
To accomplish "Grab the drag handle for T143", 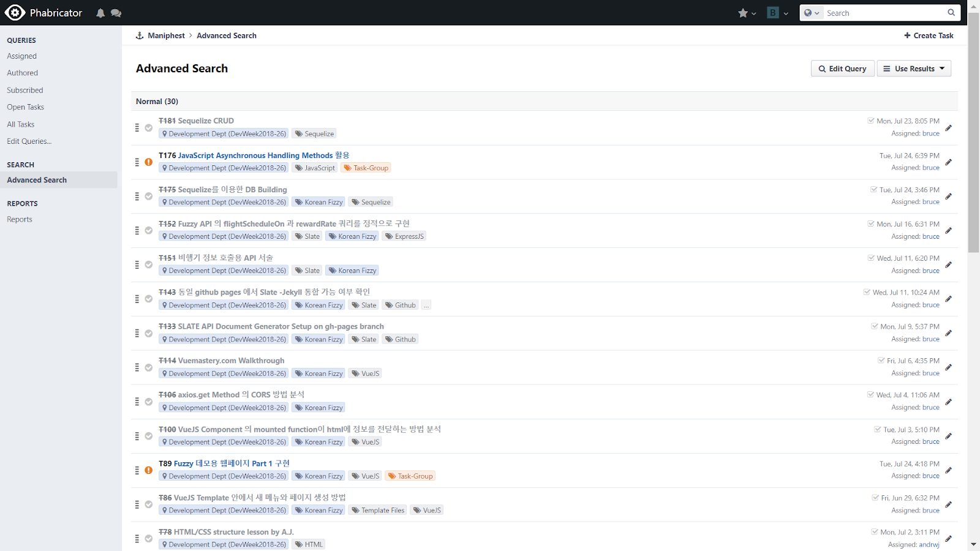I will [137, 299].
